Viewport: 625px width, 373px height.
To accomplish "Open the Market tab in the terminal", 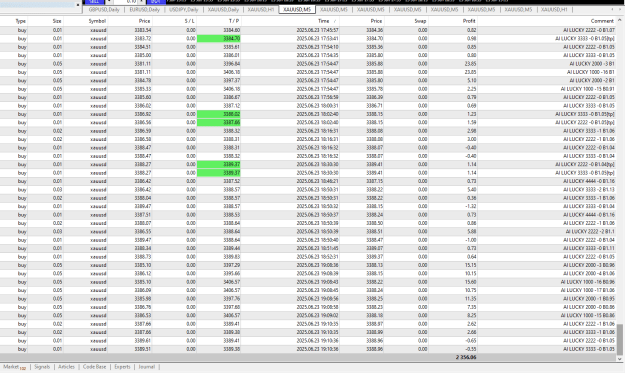I will pos(14,367).
